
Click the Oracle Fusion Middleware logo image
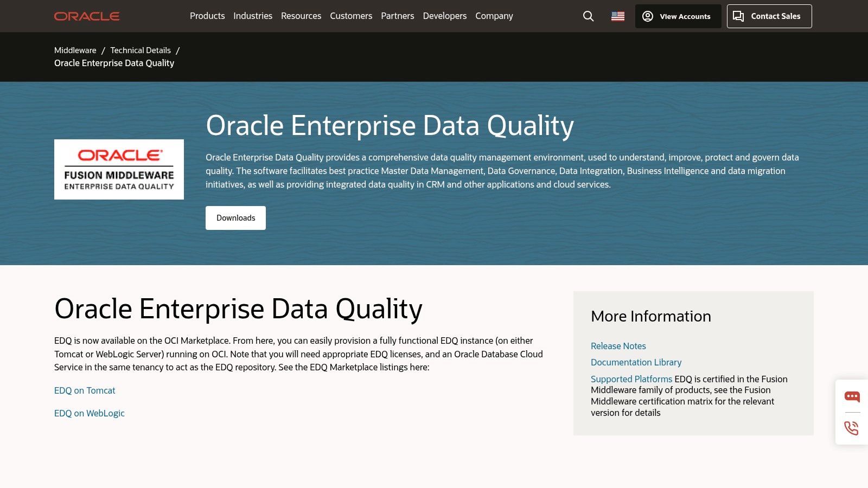click(x=119, y=169)
